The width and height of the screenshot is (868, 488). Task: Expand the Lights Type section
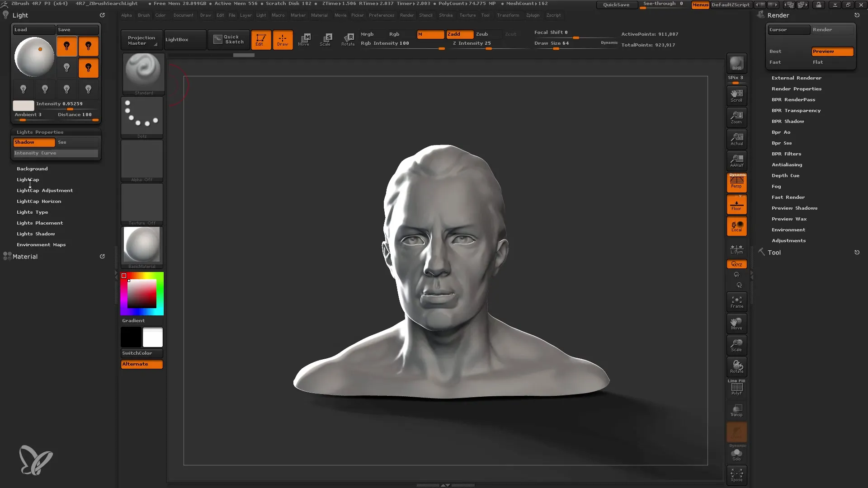pyautogui.click(x=32, y=212)
